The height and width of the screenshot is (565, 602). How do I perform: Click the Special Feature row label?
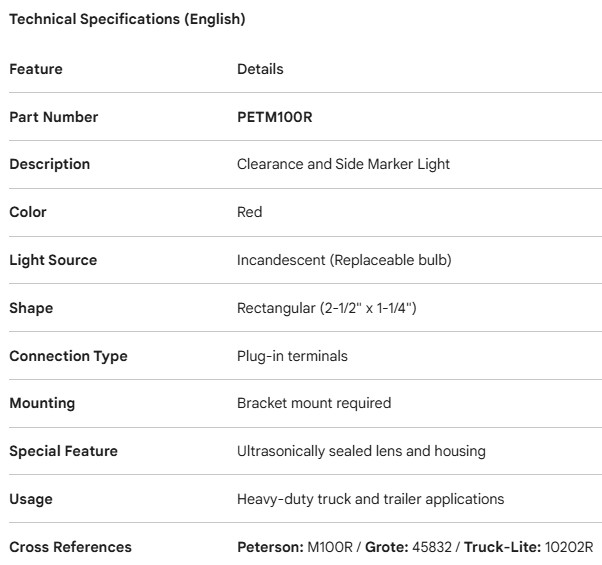[63, 451]
